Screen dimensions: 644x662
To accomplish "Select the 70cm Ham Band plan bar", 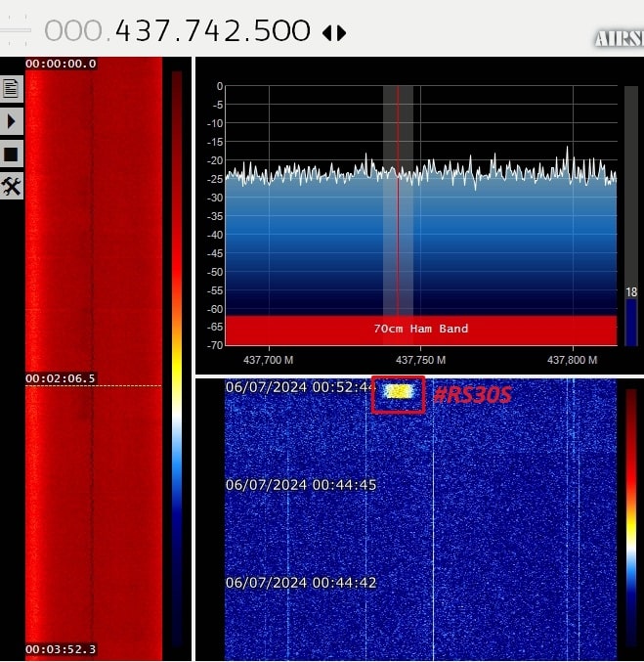I will (421, 331).
